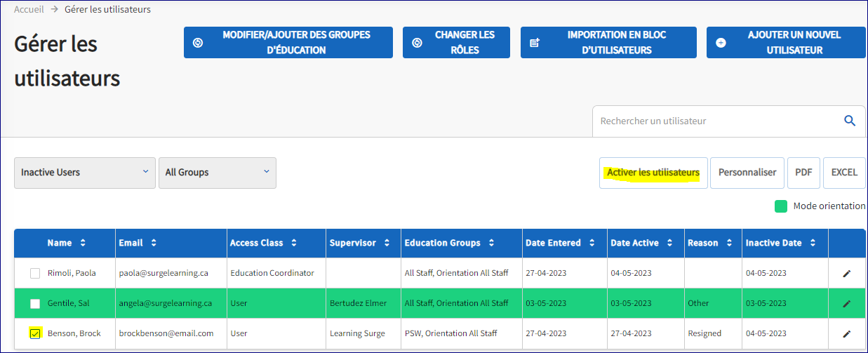
Task: Click the search magnifier icon
Action: click(850, 121)
